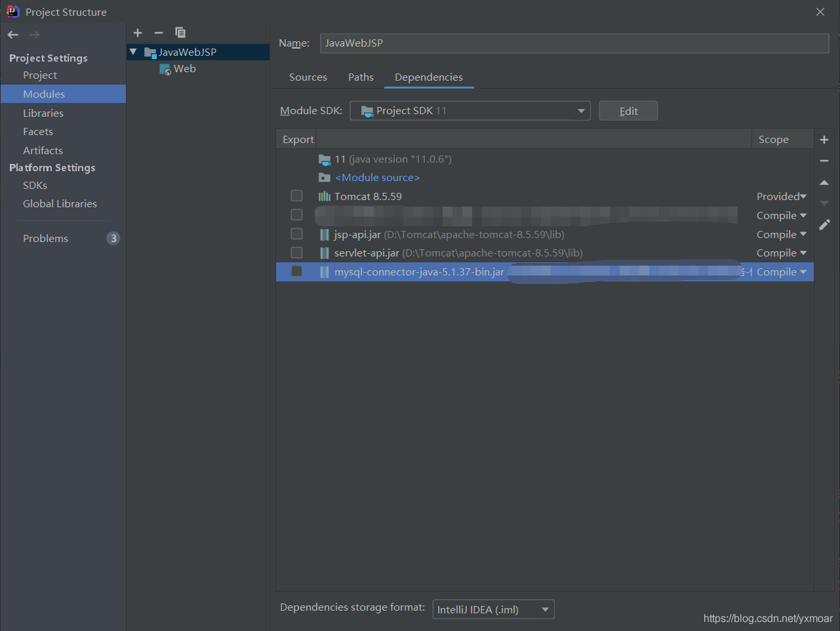The height and width of the screenshot is (631, 840).
Task: Toggle export checkbox for Tomcat 8.5.59
Action: coord(297,196)
